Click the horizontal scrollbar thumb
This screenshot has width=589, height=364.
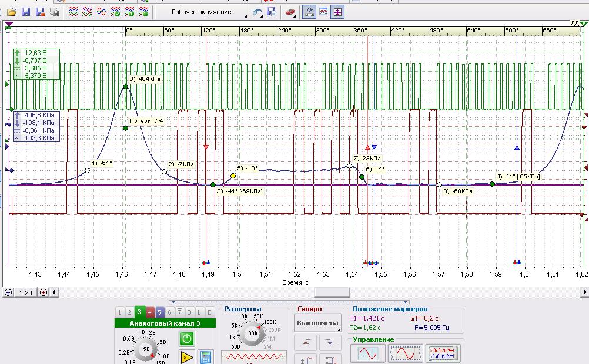[x=332, y=292]
